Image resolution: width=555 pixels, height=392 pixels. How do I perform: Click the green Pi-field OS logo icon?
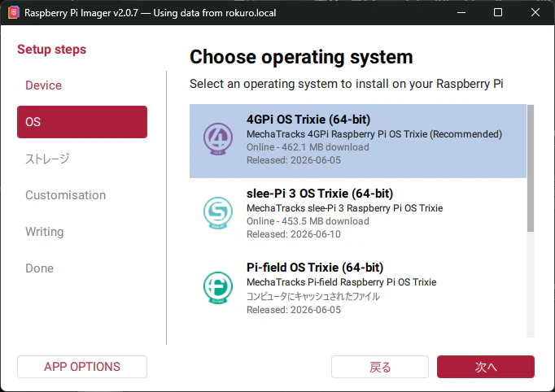(x=218, y=287)
